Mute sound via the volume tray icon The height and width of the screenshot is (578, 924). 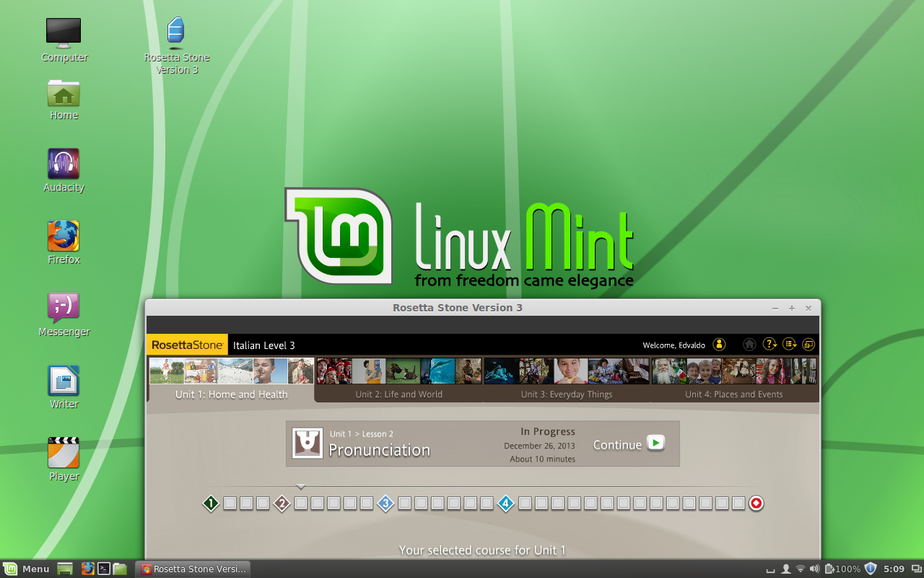coord(814,568)
